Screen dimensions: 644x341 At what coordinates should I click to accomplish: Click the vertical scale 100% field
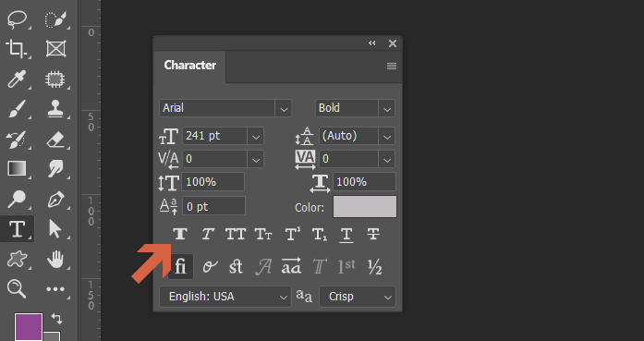click(213, 182)
